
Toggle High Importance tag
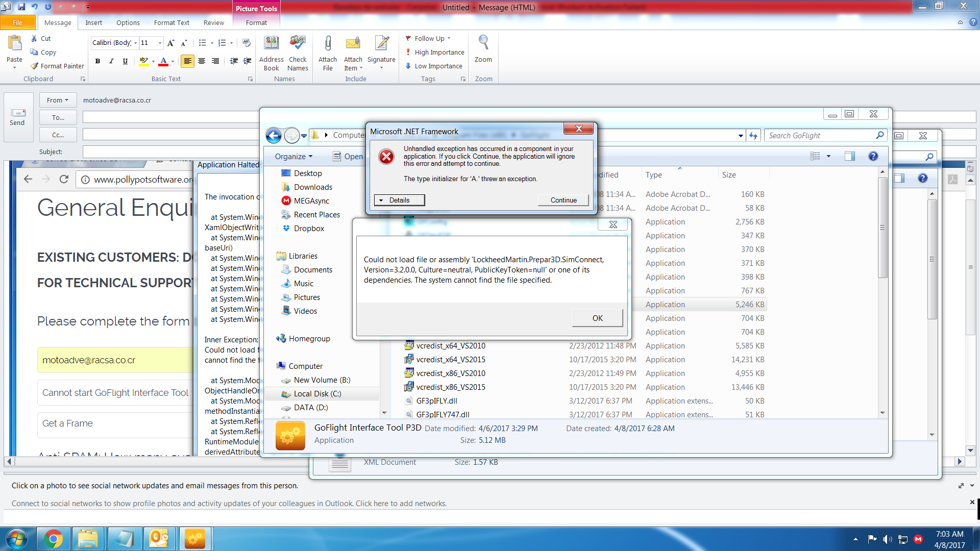(x=435, y=52)
